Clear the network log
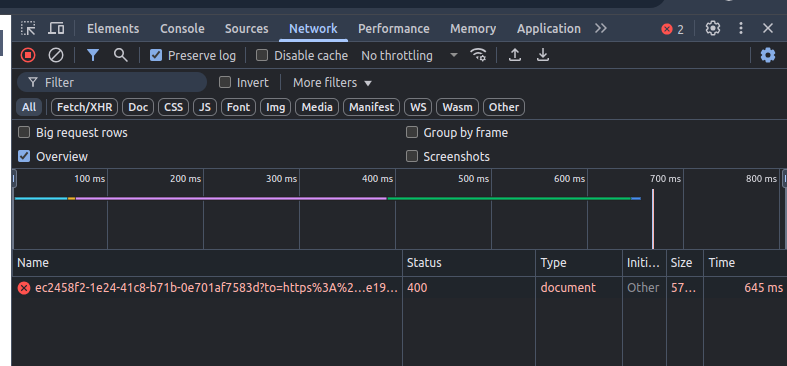Screen dimensions: 787x366 56,55
